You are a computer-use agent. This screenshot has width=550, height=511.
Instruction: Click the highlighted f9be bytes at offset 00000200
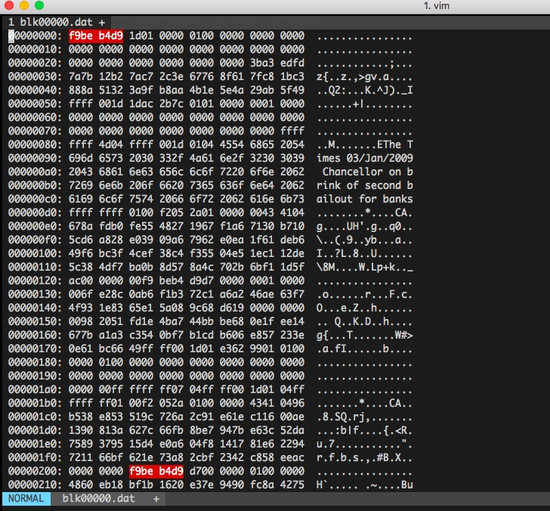pyautogui.click(x=141, y=471)
